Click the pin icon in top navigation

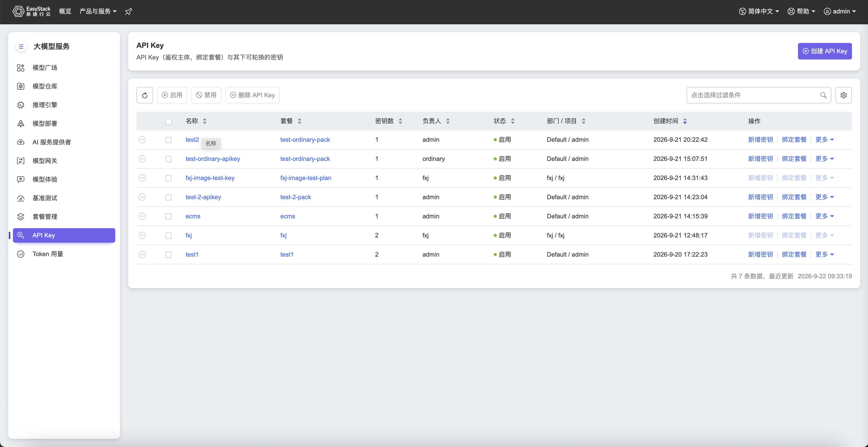tap(128, 11)
